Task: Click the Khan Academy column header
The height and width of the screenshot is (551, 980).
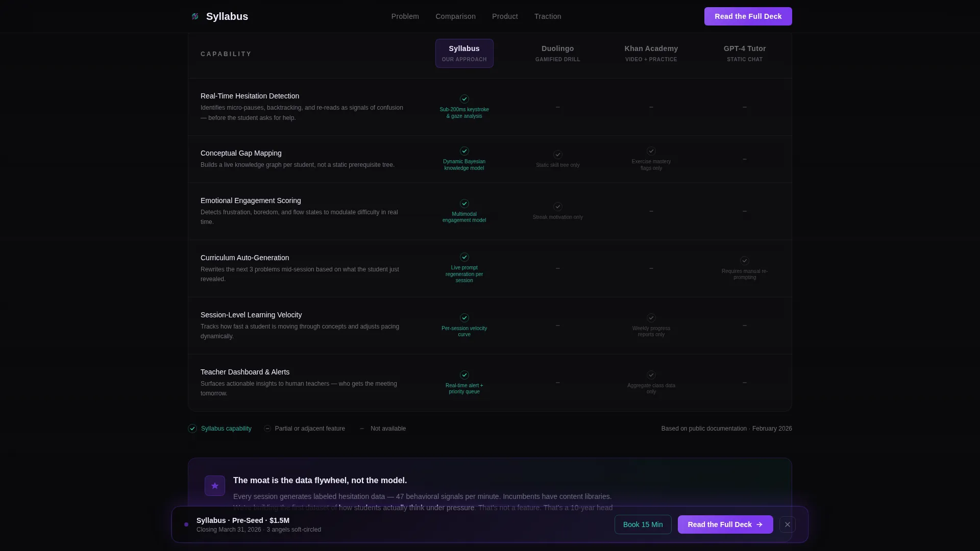Action: [651, 53]
